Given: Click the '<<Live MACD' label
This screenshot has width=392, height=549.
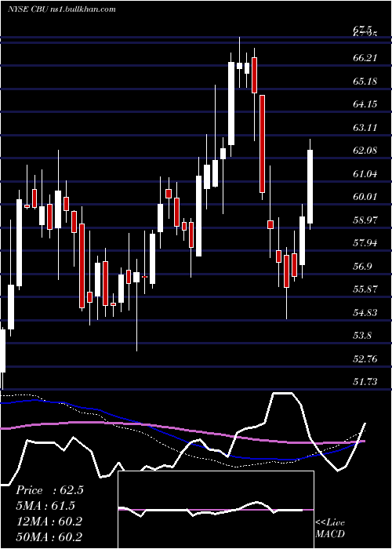Looking at the screenshot, I should coord(330,529).
